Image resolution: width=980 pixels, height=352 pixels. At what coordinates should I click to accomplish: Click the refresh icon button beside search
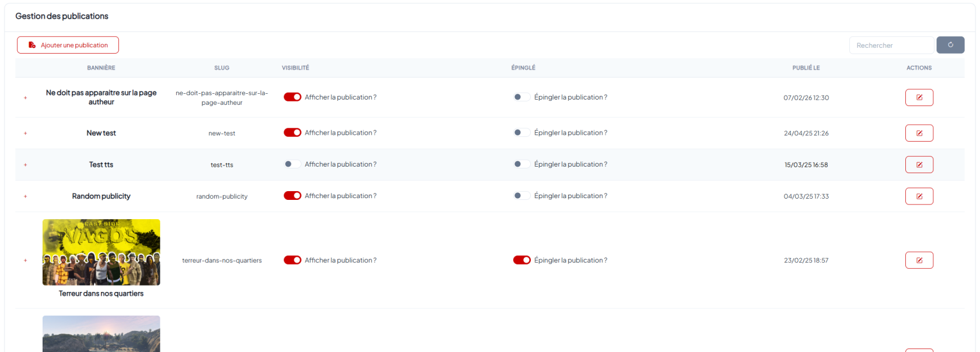point(950,45)
